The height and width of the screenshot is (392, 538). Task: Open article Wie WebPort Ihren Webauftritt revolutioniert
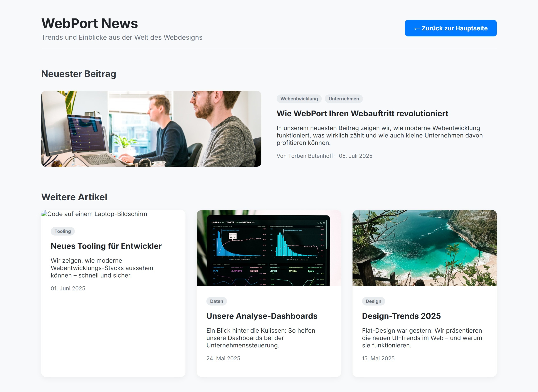[x=362, y=113]
